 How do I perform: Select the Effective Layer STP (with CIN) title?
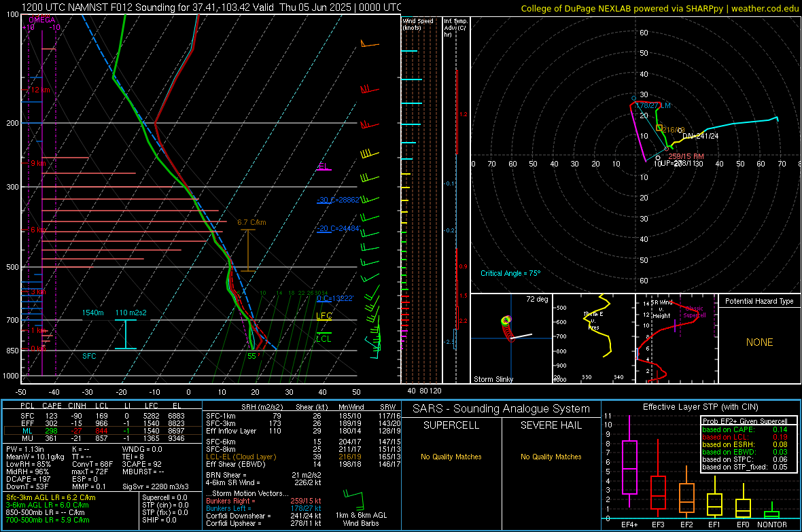click(701, 407)
